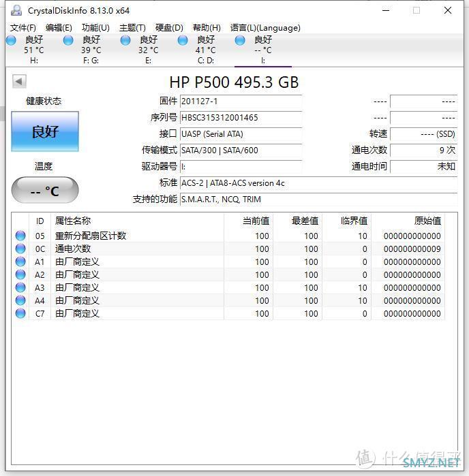
Task: Click the serial number field HBSC315312001465
Action: [241, 118]
